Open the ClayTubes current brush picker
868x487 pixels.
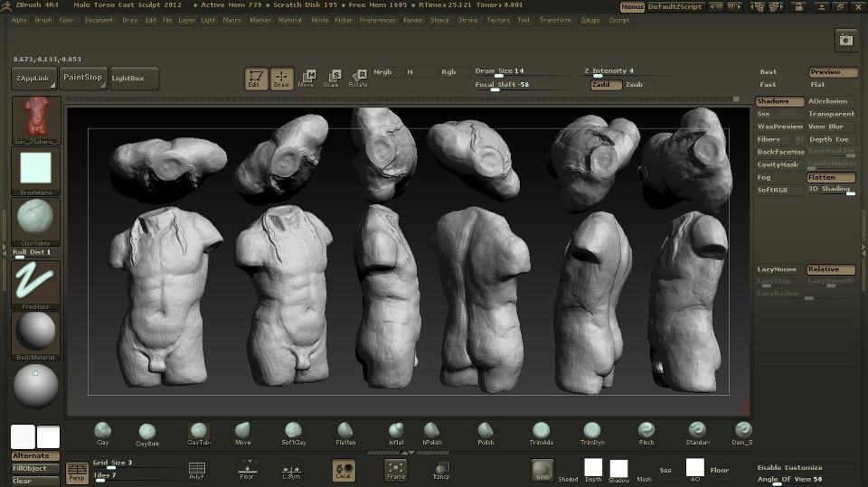click(x=36, y=221)
